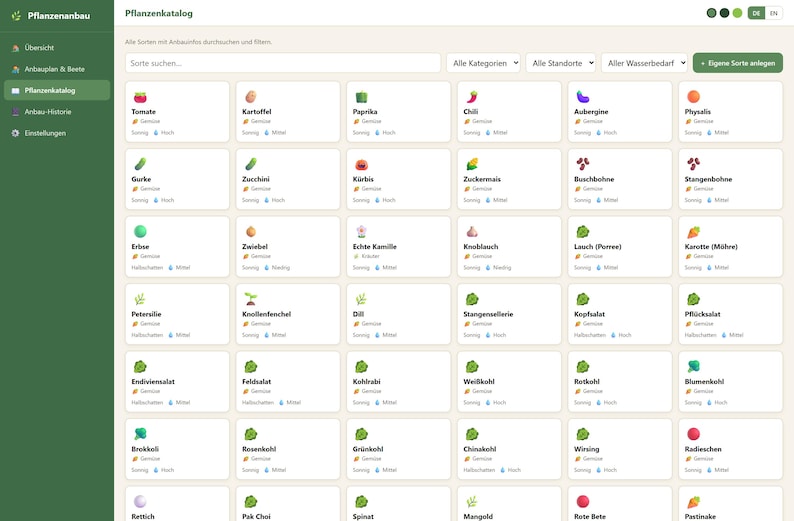This screenshot has width=794, height=521.
Task: Click the Dill plant name
Action: click(x=358, y=314)
